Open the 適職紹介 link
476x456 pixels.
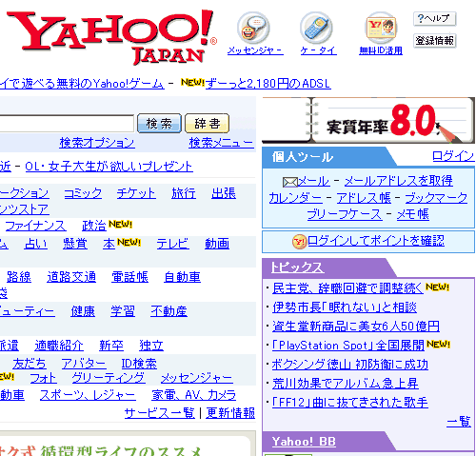point(59,346)
